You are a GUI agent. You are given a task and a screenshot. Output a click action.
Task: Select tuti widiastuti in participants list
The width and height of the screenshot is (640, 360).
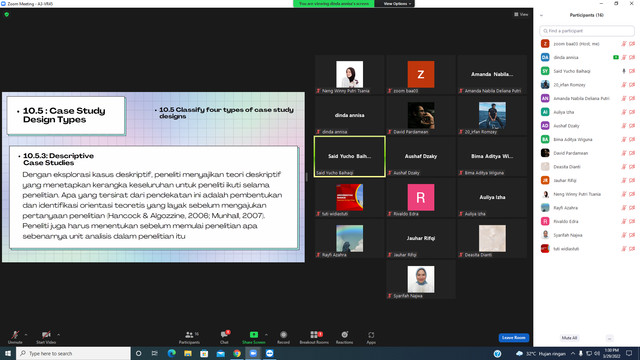point(587,249)
